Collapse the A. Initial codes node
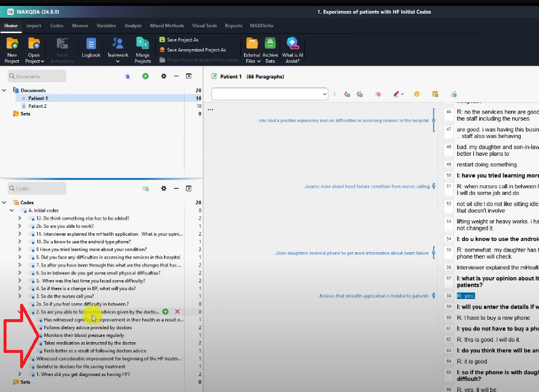539x392 pixels. pos(12,210)
